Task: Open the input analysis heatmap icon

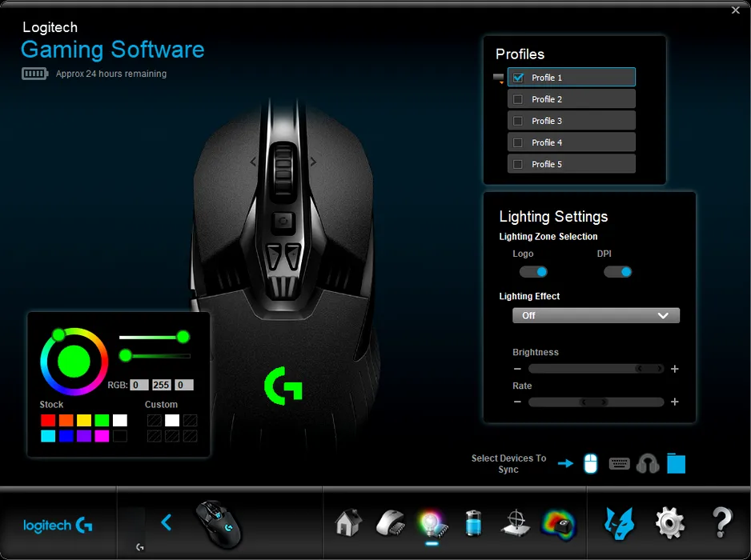Action: pos(558,523)
